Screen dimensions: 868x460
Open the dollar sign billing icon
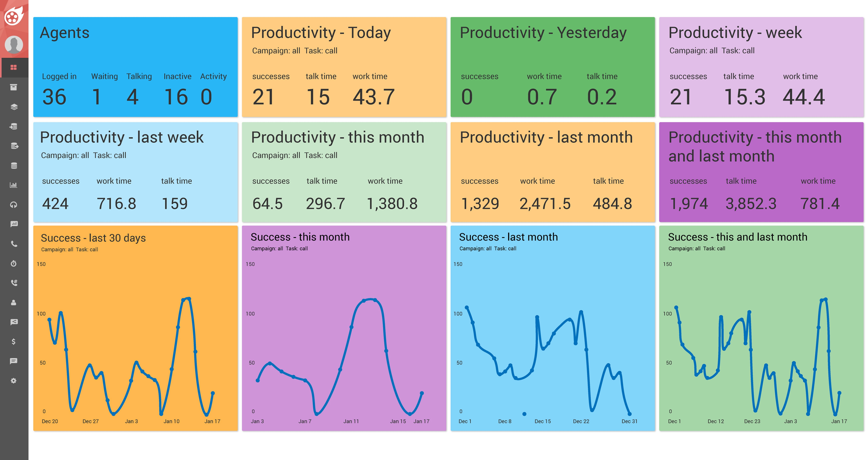14,341
